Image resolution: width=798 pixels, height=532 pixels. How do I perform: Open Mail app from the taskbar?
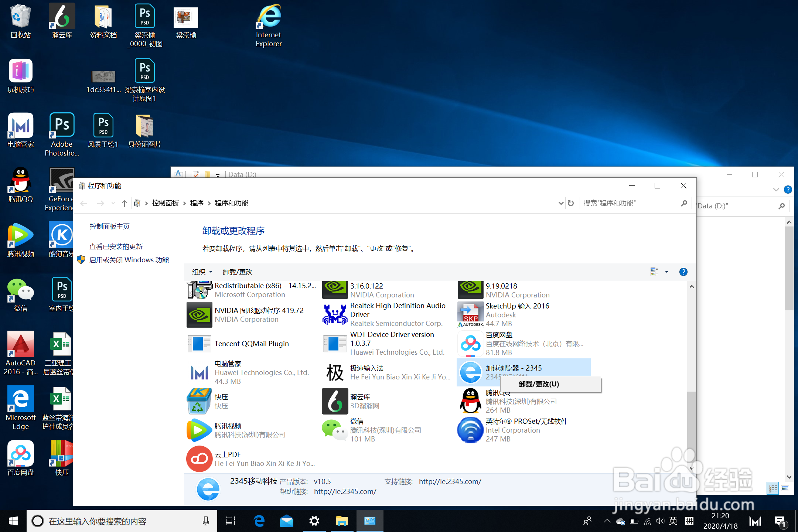(x=287, y=521)
